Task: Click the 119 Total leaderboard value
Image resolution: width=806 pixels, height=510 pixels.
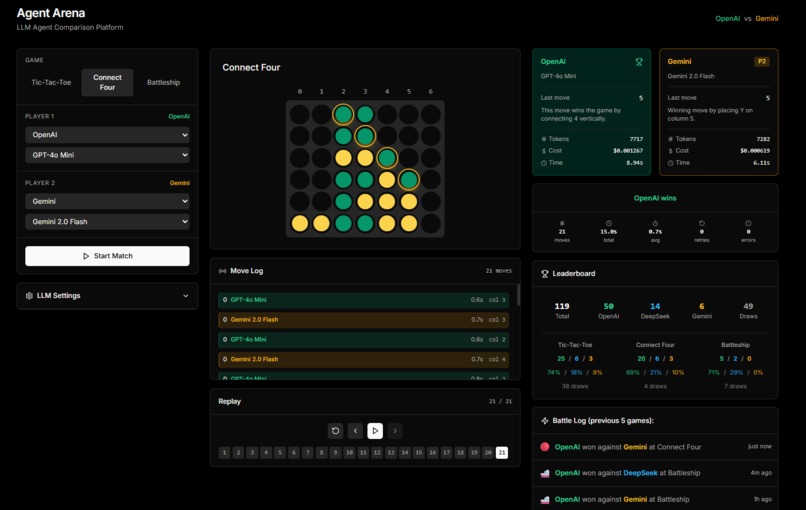Action: (x=562, y=306)
